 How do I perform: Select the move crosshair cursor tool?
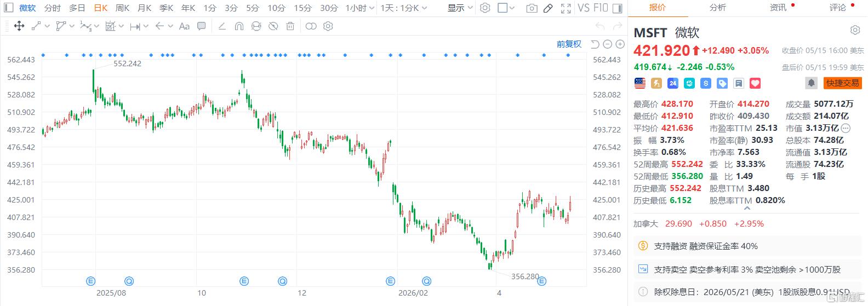[x=19, y=26]
